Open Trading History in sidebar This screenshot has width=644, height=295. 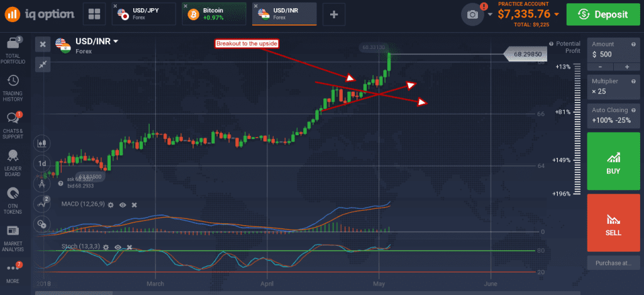(14, 88)
